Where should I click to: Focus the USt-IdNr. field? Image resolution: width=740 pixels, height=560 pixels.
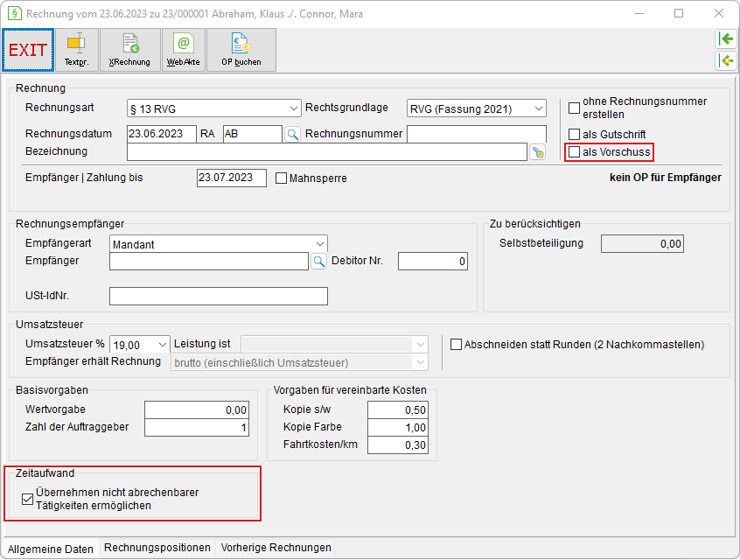click(219, 296)
